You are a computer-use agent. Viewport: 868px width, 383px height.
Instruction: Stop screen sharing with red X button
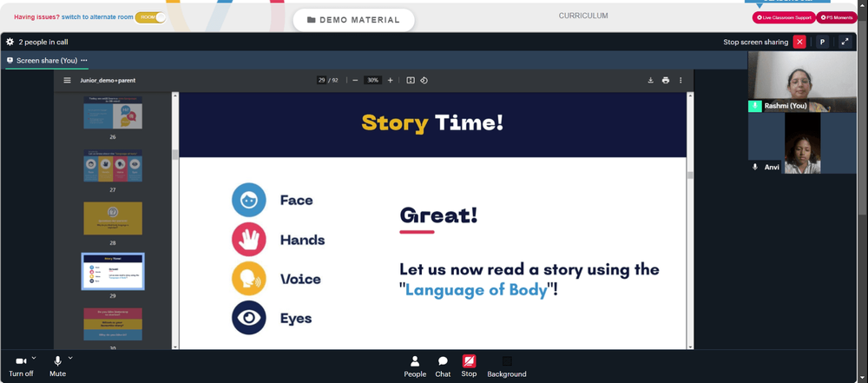click(799, 42)
